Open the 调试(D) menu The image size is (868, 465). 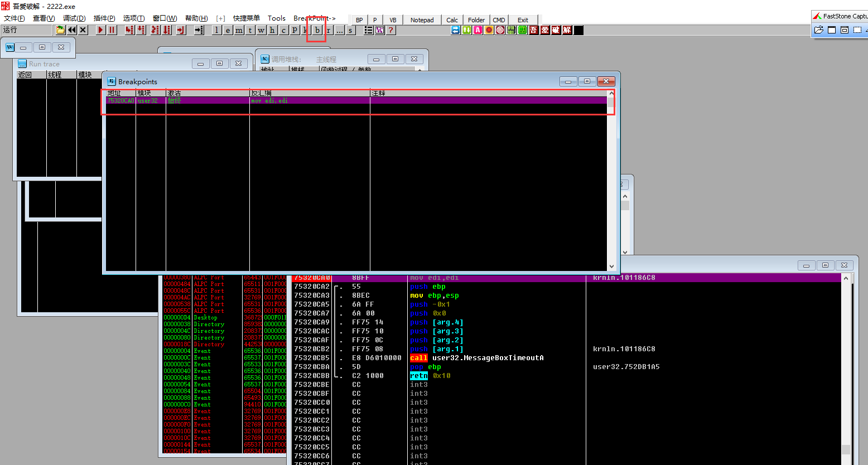74,18
